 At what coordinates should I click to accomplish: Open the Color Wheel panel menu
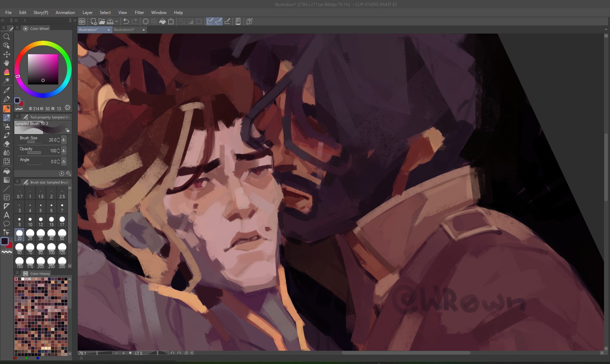click(17, 28)
